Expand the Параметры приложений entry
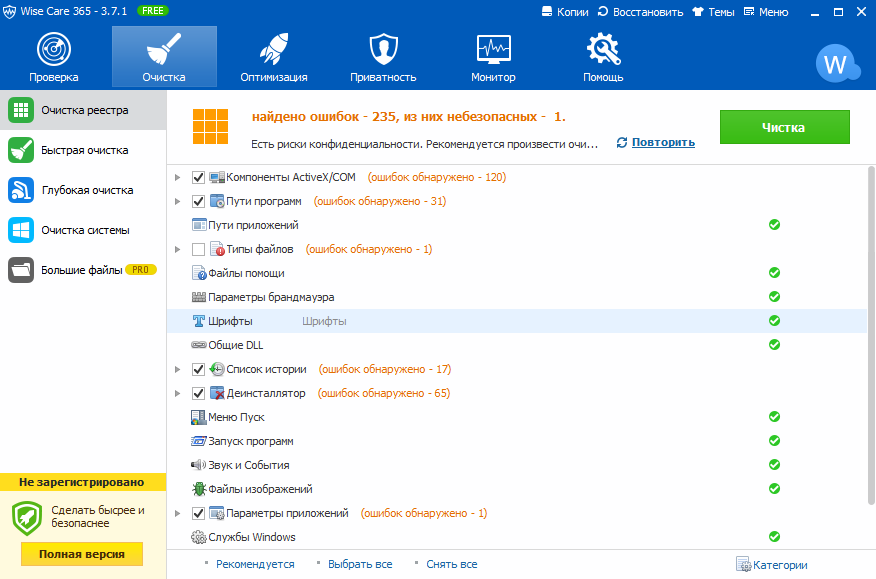 178,513
